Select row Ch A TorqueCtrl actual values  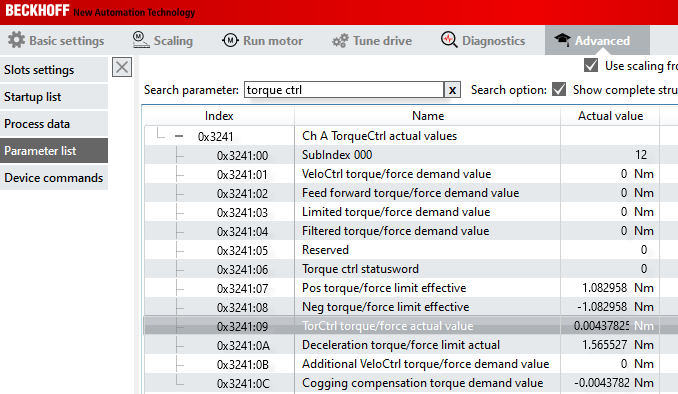click(x=411, y=136)
